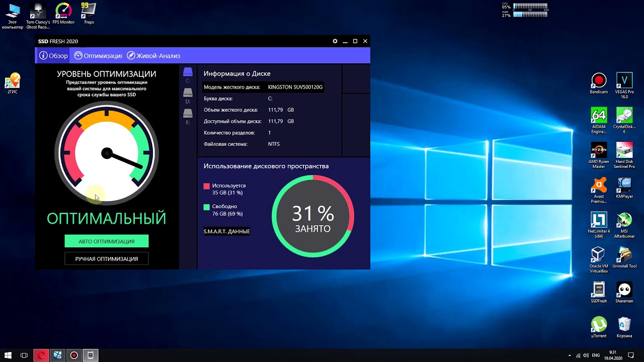Open VEGAS Pro 16.0 shortcut
Viewport: 644px width, 362px height.
coord(624,85)
